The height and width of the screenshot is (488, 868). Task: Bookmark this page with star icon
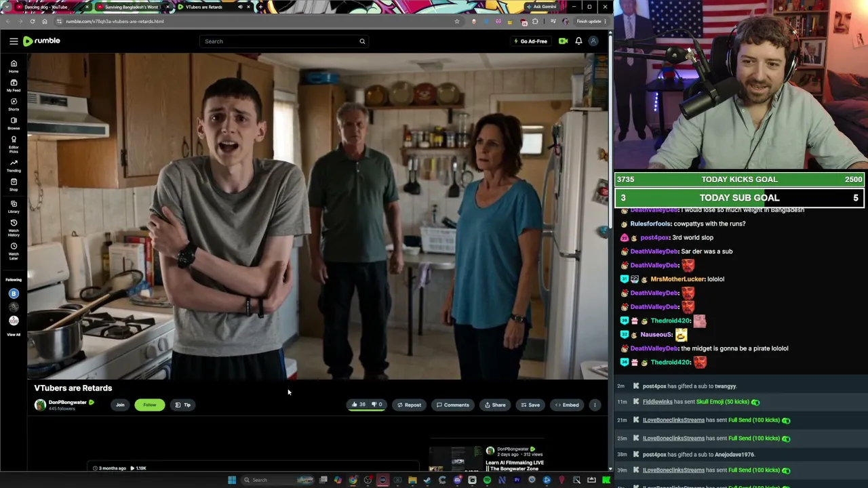457,21
